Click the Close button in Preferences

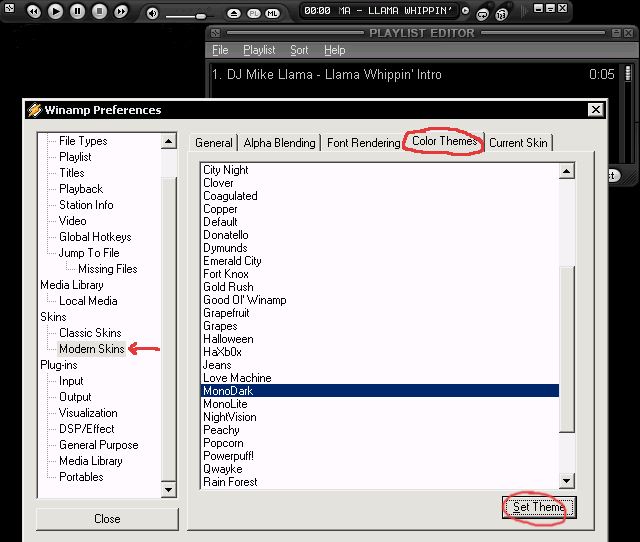[x=107, y=519]
